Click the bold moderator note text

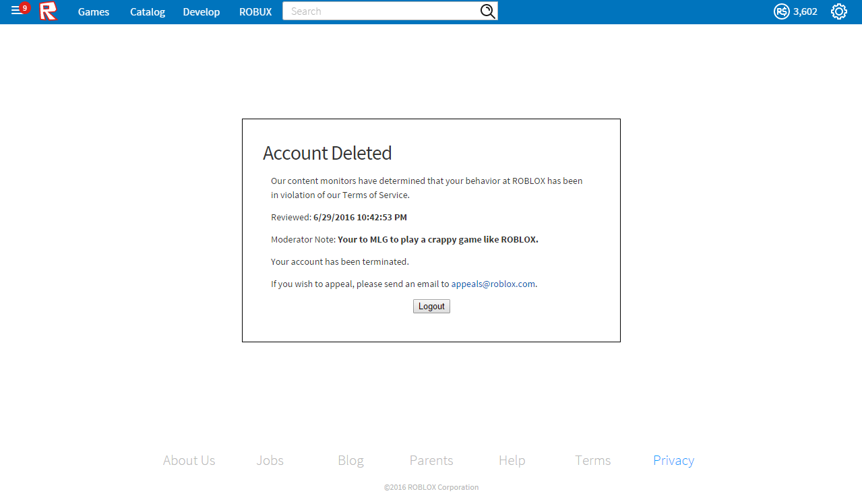(438, 239)
